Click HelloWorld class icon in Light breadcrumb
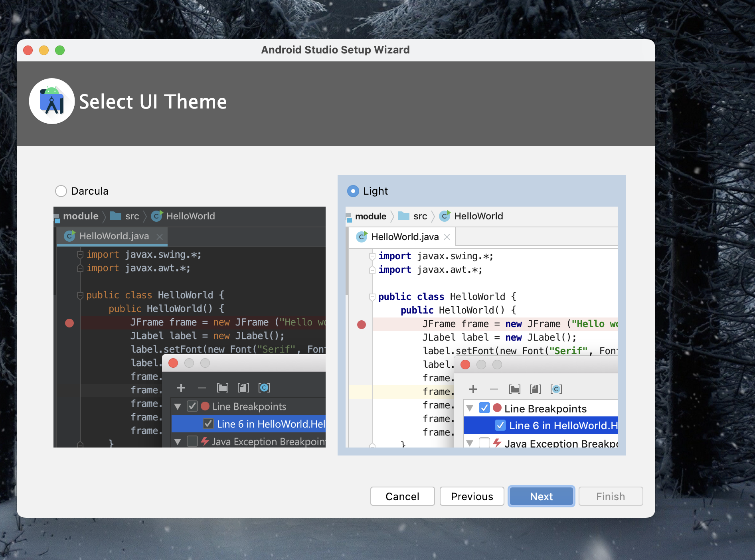Screen dimensions: 755x560 coord(445,216)
